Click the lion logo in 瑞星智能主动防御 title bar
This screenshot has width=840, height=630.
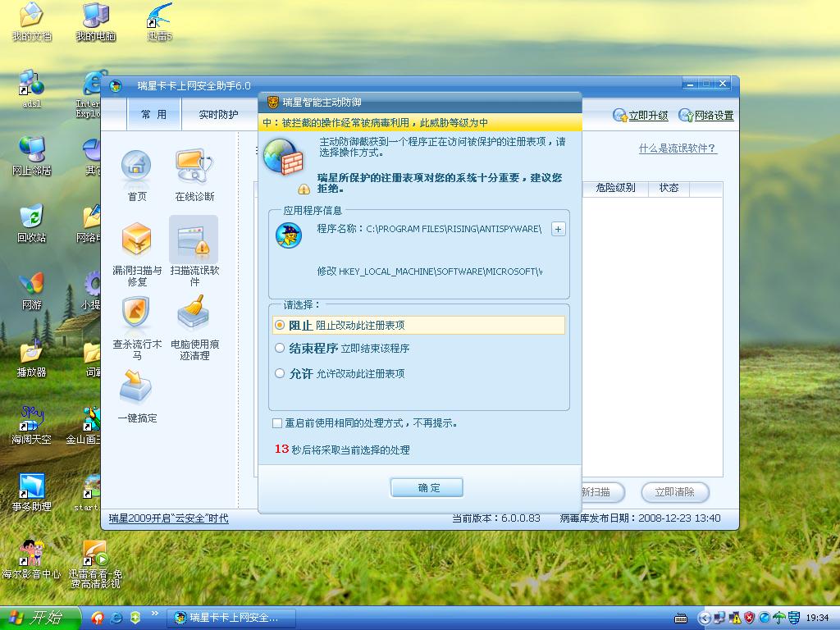273,103
